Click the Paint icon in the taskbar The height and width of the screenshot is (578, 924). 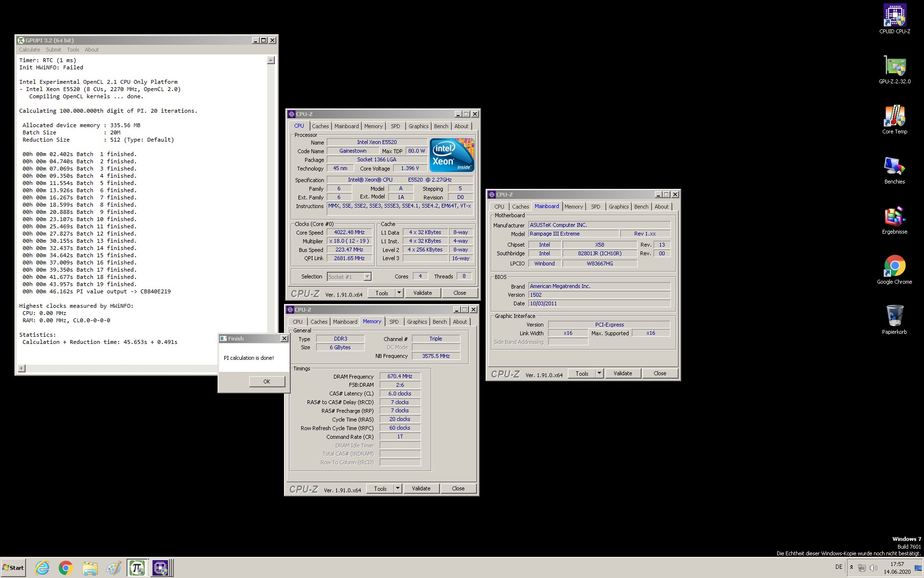(x=114, y=568)
